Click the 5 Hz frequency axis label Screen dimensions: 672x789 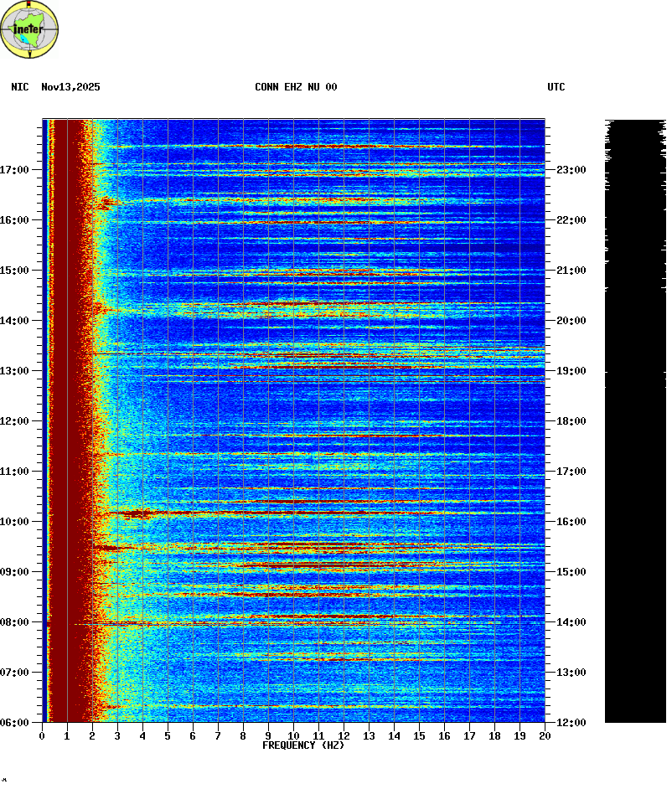[x=168, y=736]
